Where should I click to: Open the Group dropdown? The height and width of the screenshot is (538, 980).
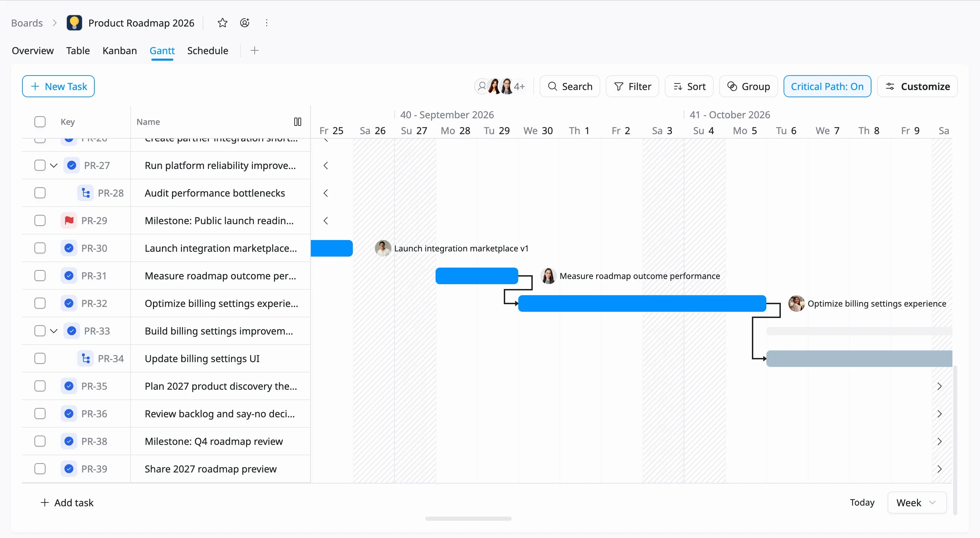(x=748, y=87)
